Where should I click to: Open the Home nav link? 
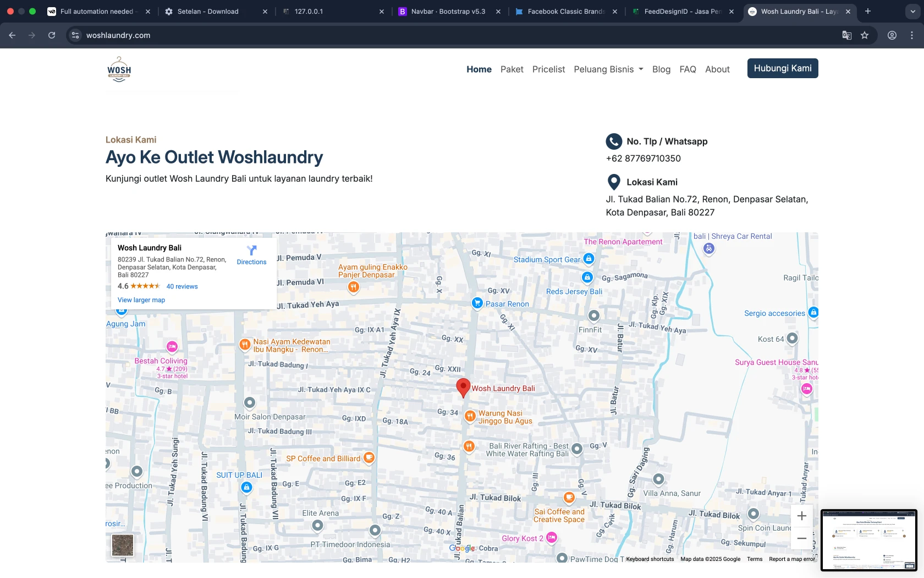479,69
